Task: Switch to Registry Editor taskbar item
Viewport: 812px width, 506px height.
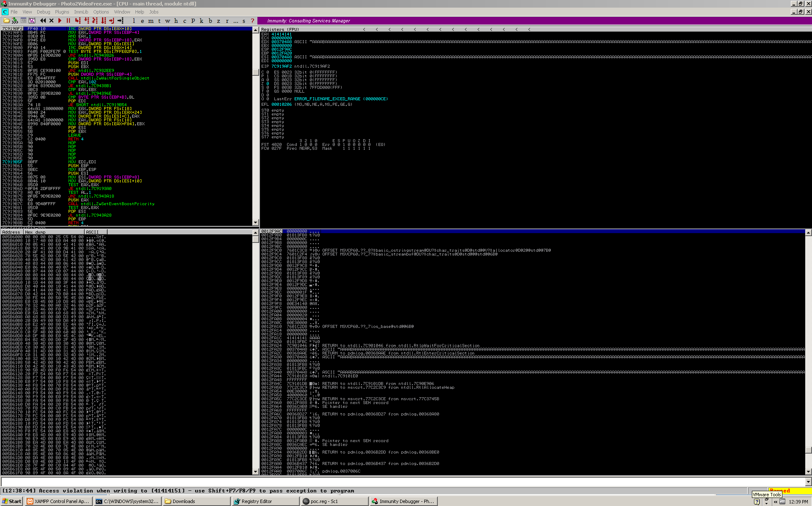Action: [x=265, y=501]
